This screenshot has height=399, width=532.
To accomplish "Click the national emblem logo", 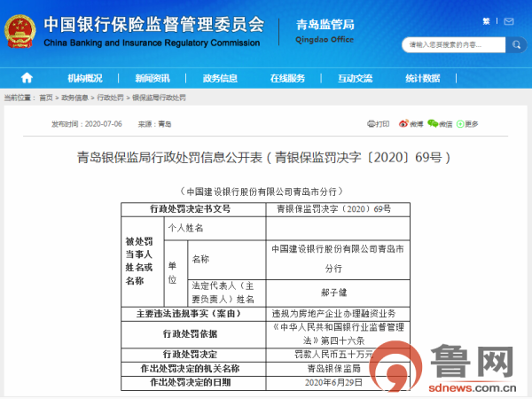I will coord(20,32).
